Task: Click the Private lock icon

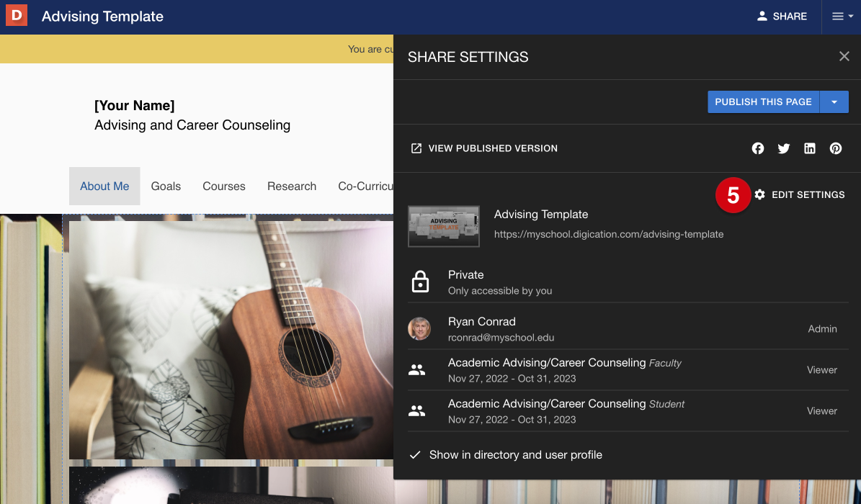Action: click(x=421, y=282)
